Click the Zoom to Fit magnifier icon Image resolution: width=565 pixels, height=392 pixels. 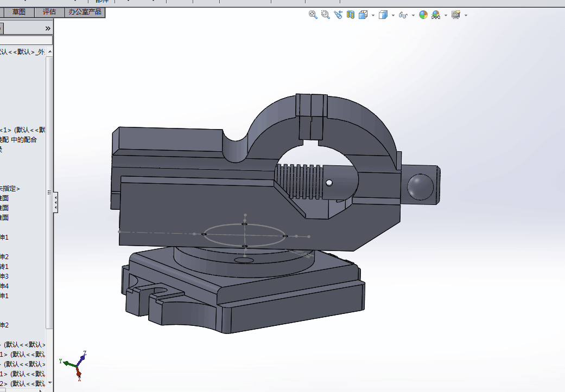click(x=313, y=15)
